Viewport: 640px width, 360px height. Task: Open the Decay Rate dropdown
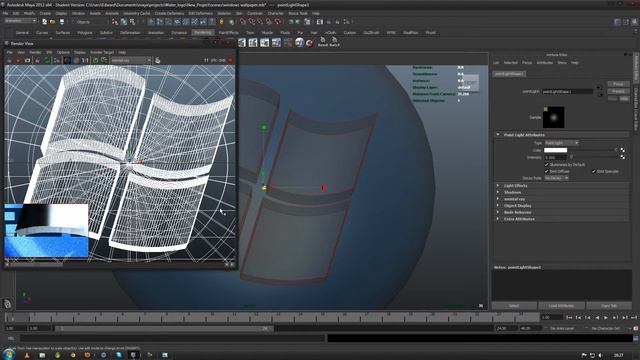[x=556, y=178]
